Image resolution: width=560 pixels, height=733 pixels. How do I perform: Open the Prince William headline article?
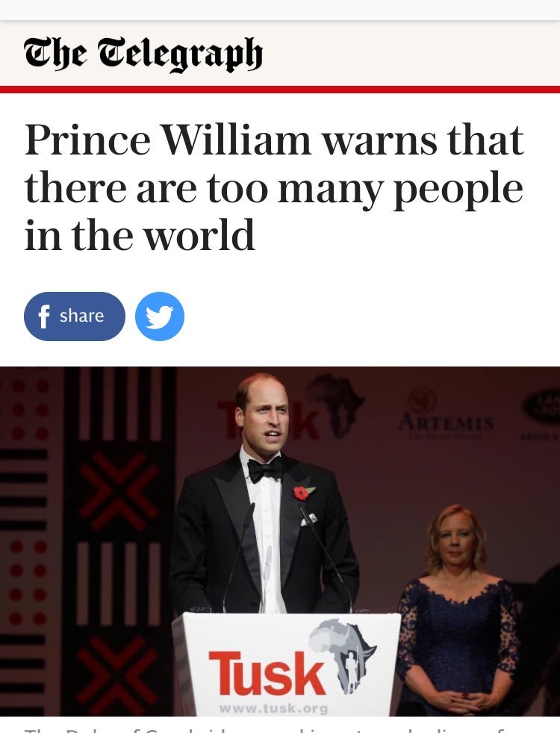(x=274, y=187)
